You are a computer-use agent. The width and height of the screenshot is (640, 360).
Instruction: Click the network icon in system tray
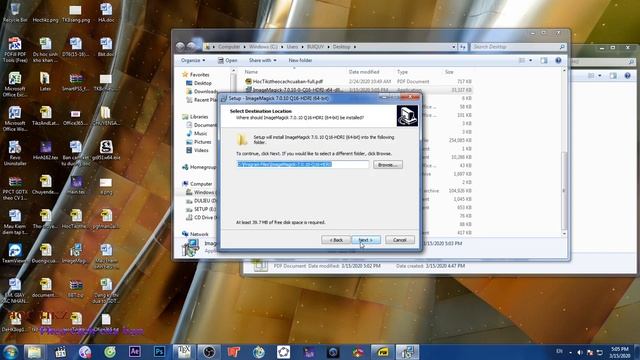(599, 352)
